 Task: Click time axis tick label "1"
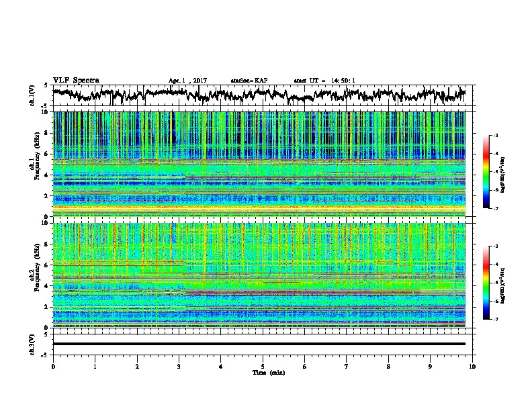tap(95, 367)
